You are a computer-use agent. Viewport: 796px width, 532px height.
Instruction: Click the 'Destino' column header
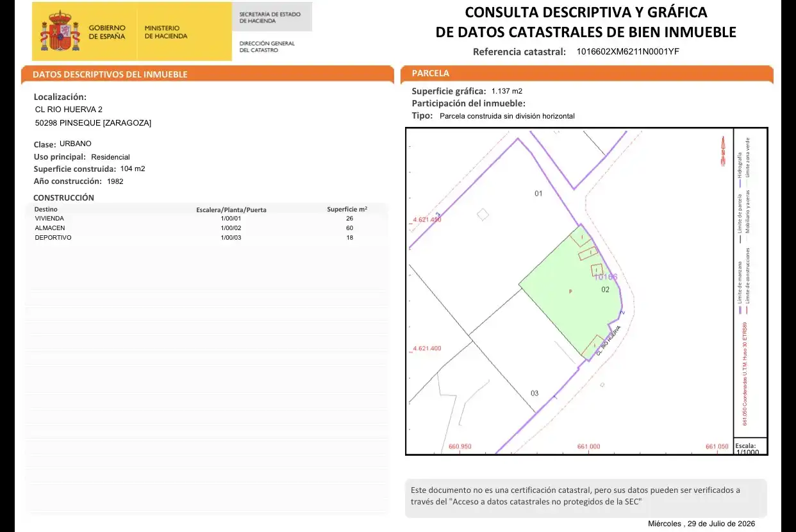(x=46, y=209)
